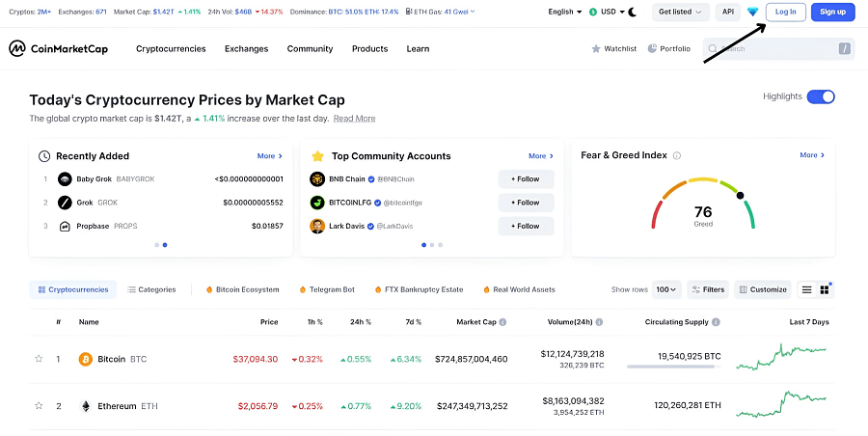Open the English language dropdown
Screen dimensions: 868x436
click(x=564, y=12)
